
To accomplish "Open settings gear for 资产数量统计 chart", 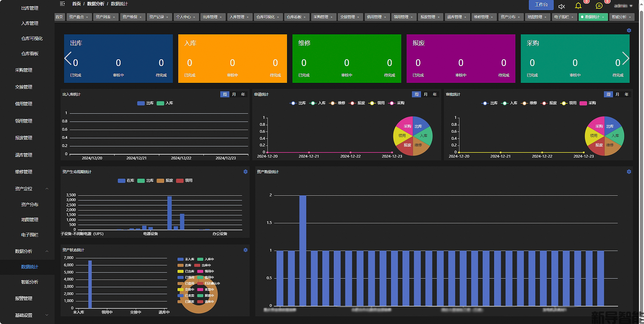I will [x=629, y=172].
